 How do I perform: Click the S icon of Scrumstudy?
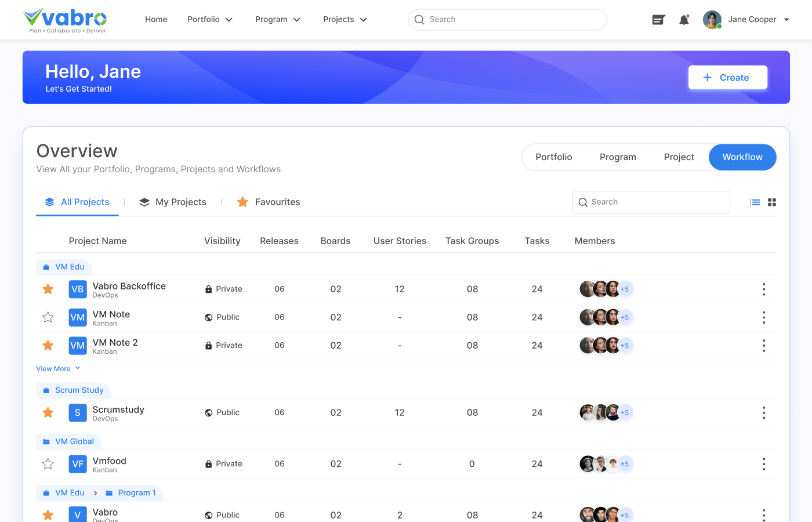[78, 412]
